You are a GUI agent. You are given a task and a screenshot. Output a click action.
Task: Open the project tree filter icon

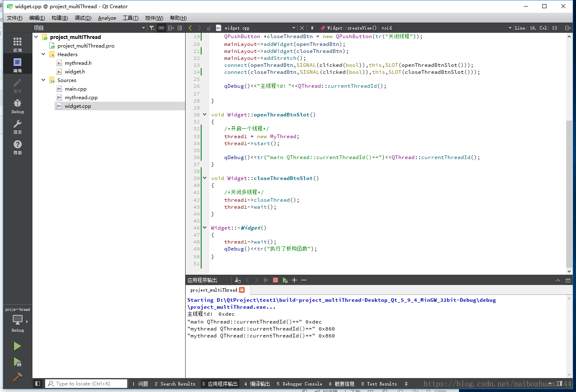(152, 28)
